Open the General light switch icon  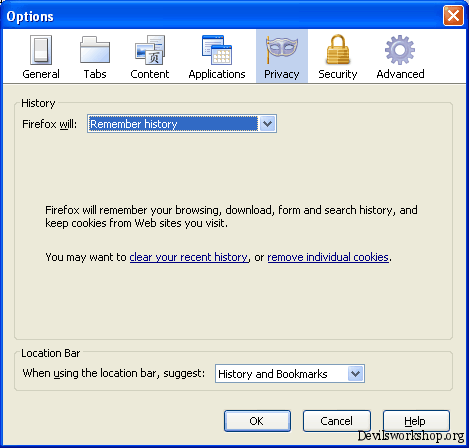pos(41,50)
